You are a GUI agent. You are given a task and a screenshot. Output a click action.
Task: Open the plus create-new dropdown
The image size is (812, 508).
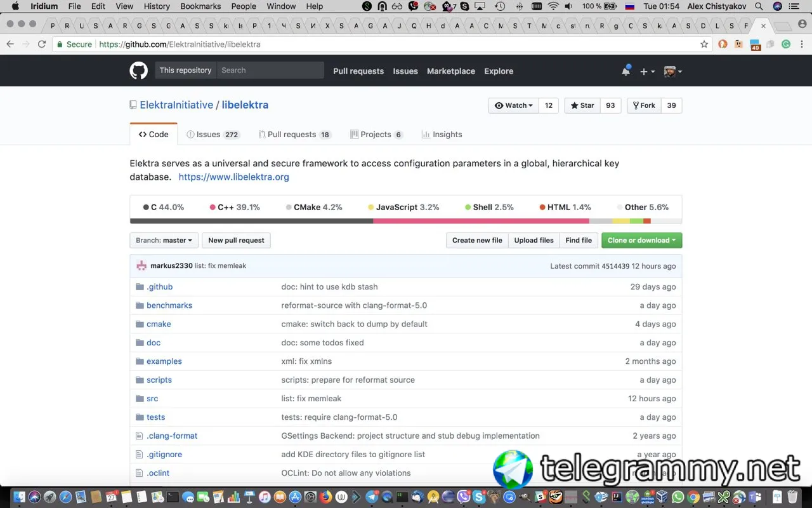click(x=647, y=72)
